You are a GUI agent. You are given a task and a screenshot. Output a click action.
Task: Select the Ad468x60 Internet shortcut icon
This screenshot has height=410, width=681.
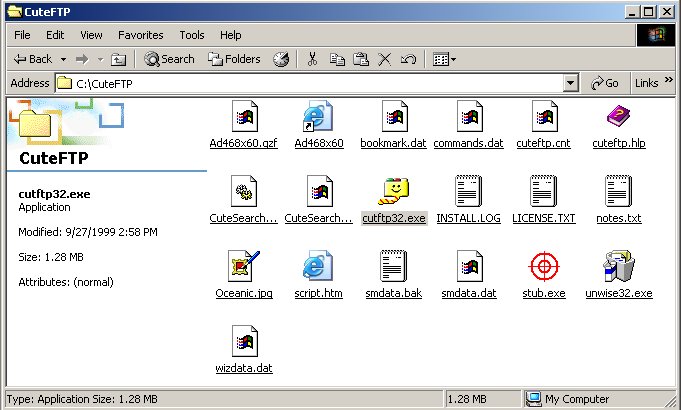[318, 116]
